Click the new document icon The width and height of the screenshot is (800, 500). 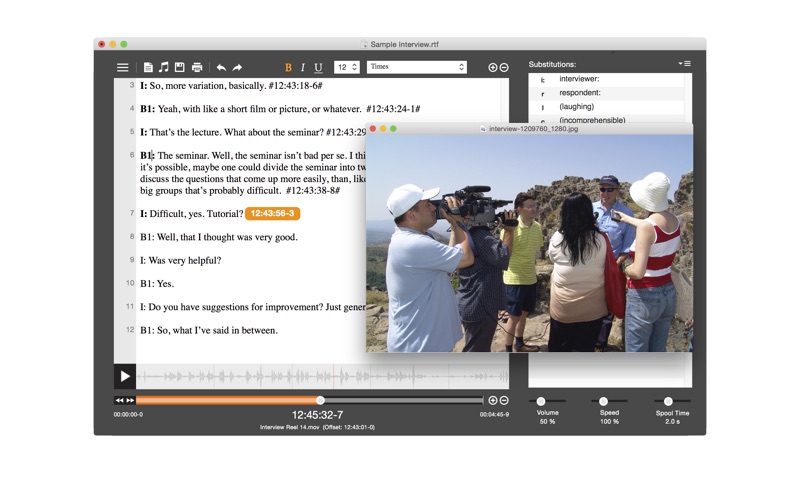pyautogui.click(x=148, y=67)
